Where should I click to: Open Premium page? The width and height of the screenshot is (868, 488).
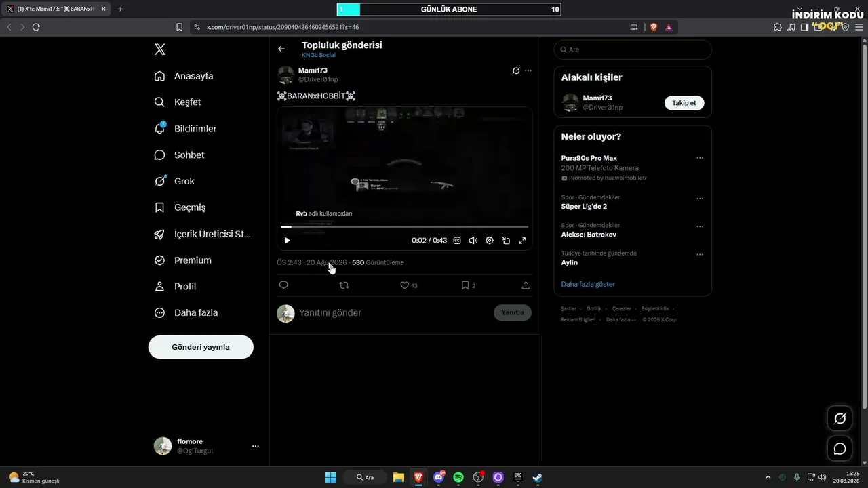click(x=182, y=260)
